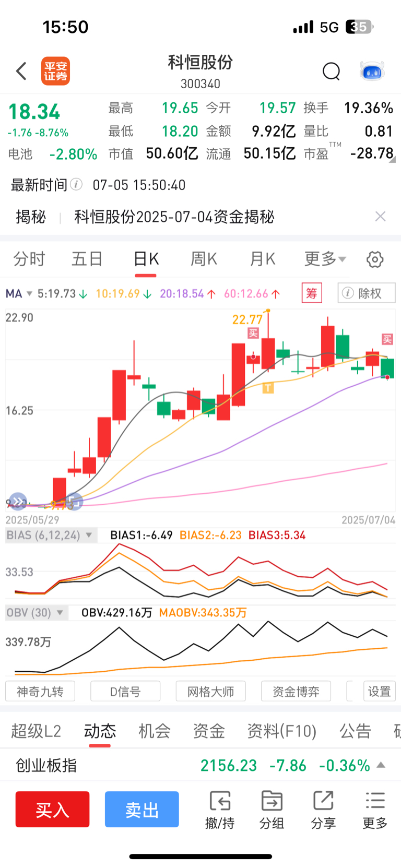This screenshot has height=868, width=401.
Task: Tap the orange T marker on chart
Action: [x=268, y=387]
